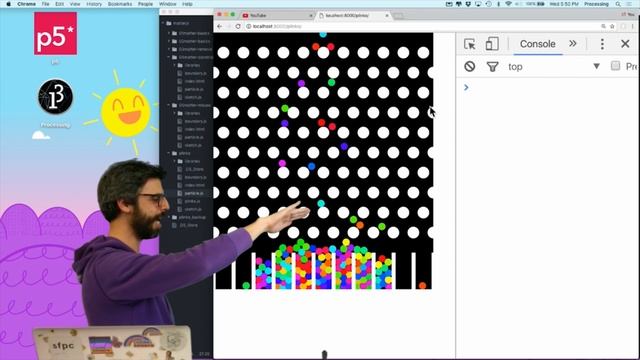Show more DevTools tabs via double chevron
The image size is (640, 360).
point(573,43)
